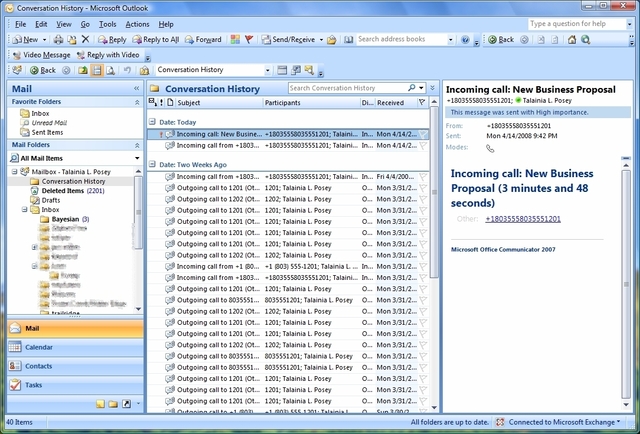
Task: Open the Help menu
Action: pyautogui.click(x=166, y=24)
